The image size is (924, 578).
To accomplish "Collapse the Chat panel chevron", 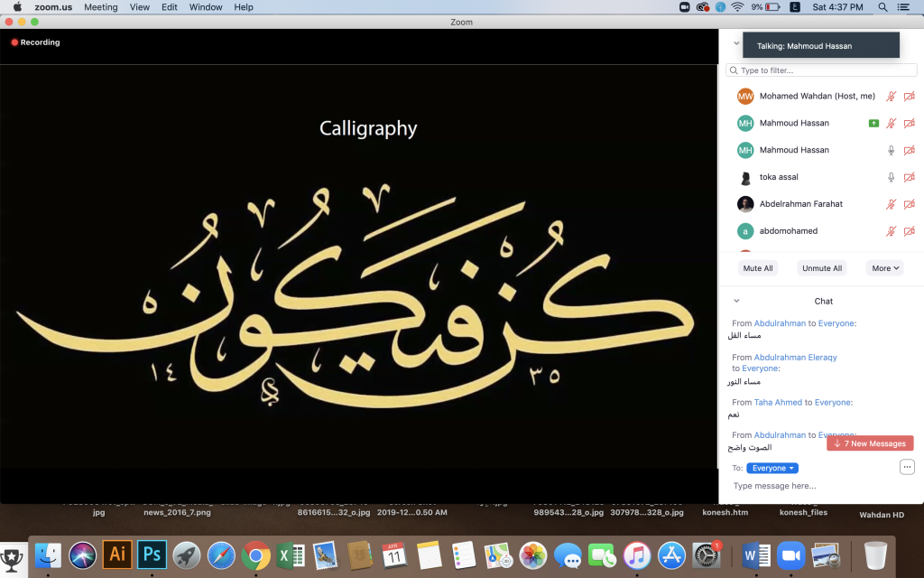I will (x=736, y=301).
